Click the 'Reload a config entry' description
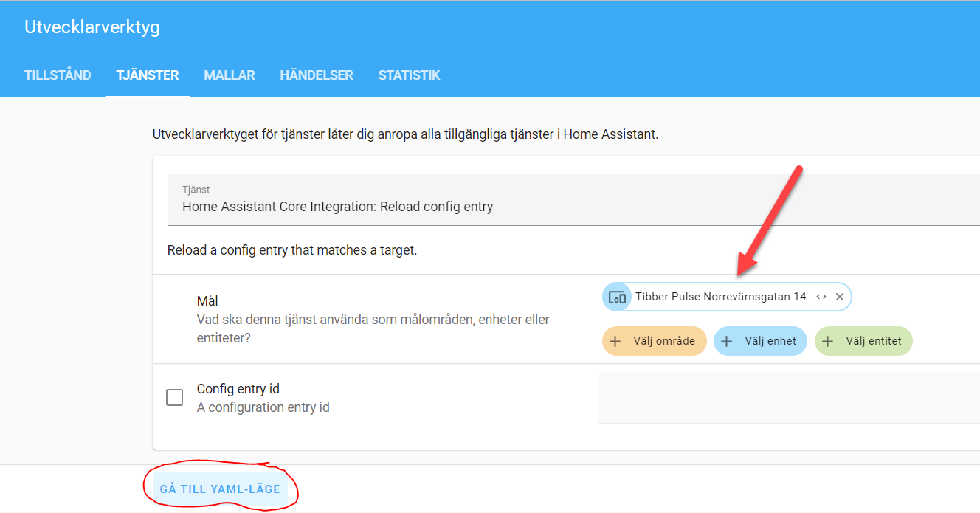 point(292,250)
